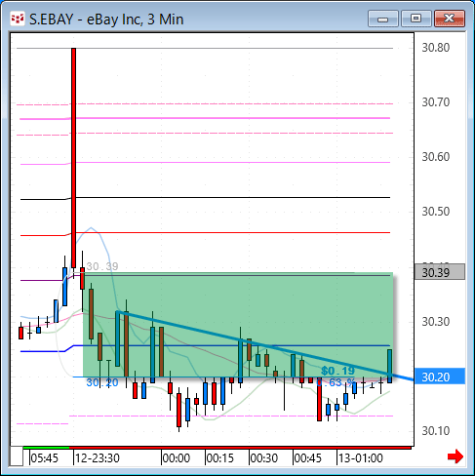Click the 30.60 price axis label
The width and height of the screenshot is (475, 476).
click(x=436, y=157)
